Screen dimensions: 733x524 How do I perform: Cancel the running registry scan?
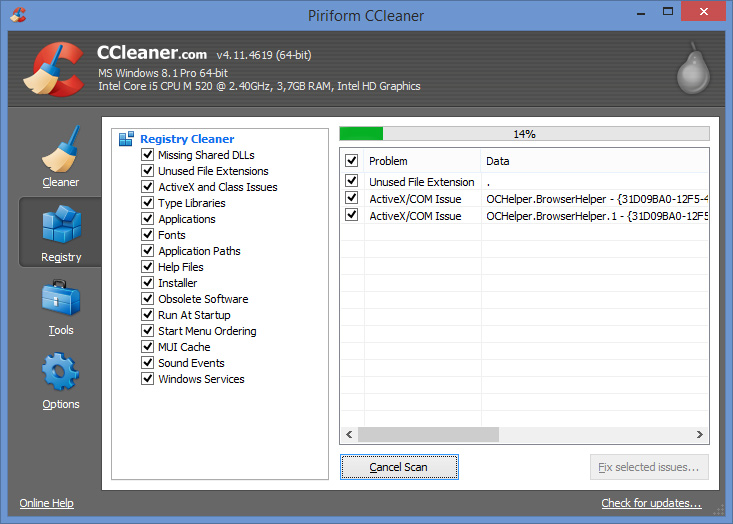[399, 467]
